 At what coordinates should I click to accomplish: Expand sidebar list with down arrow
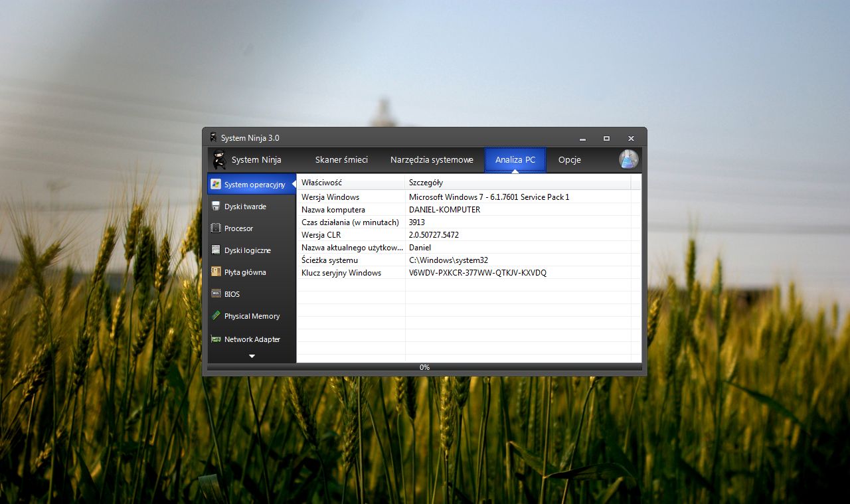point(252,357)
